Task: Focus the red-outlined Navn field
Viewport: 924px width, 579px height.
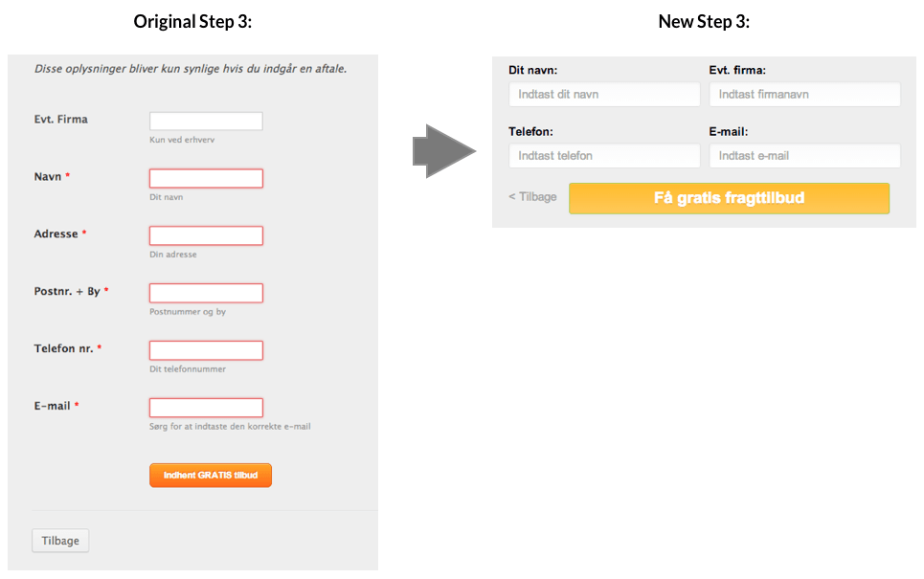Action: click(x=206, y=179)
